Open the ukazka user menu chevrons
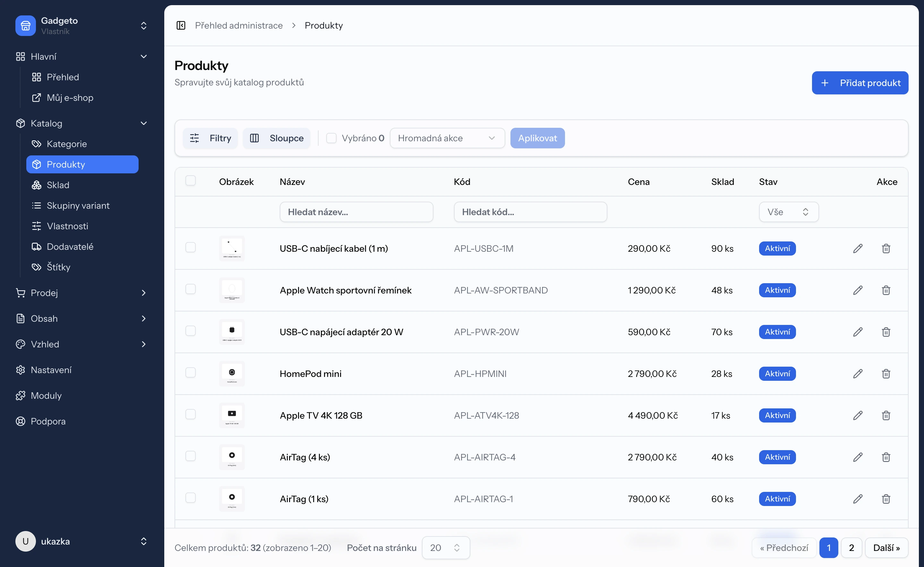 point(144,541)
